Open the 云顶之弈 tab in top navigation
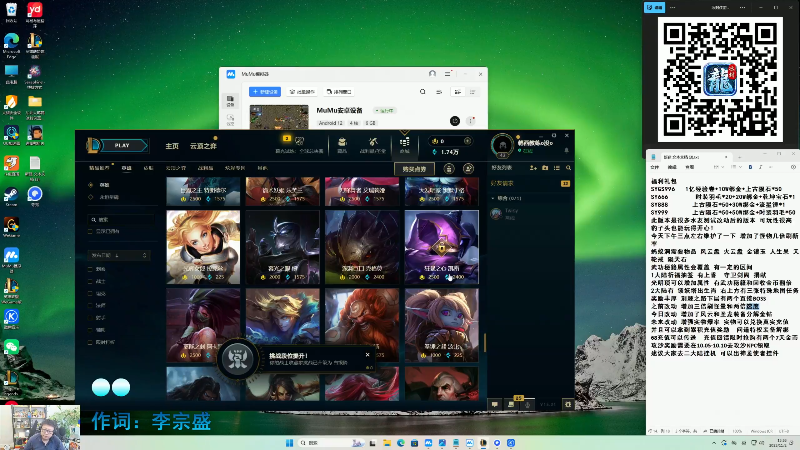 (203, 146)
